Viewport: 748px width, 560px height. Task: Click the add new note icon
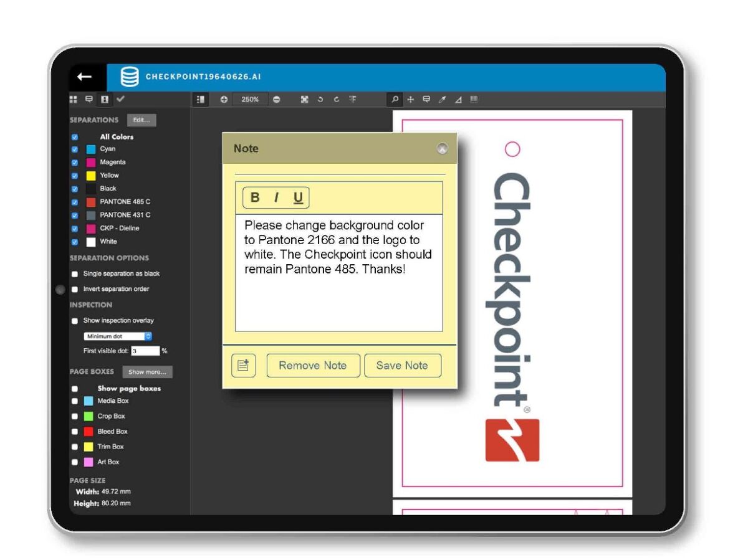pos(243,366)
